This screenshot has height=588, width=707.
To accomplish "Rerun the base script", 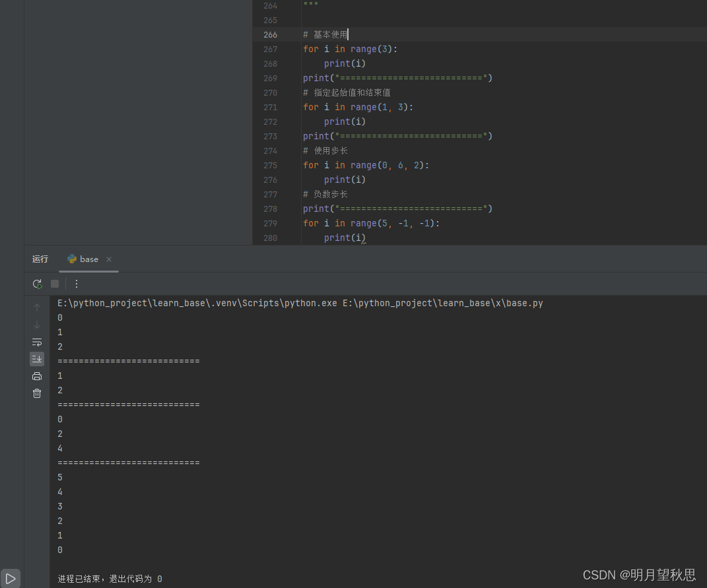I will point(37,284).
